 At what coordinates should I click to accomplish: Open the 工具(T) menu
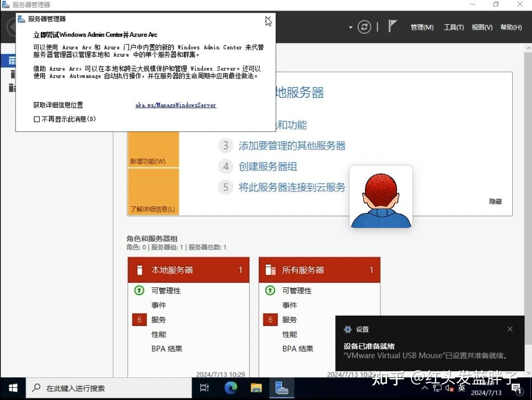(x=453, y=26)
